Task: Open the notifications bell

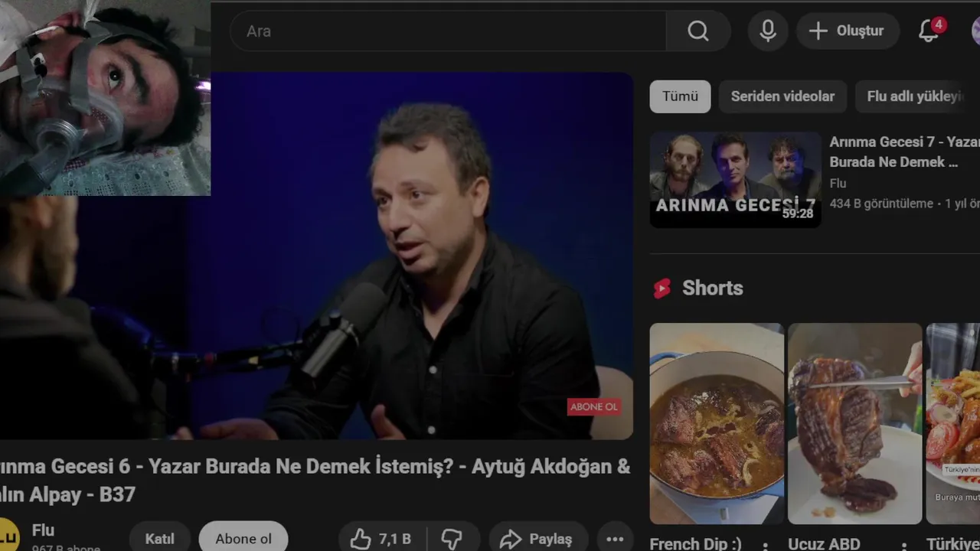Action: coord(929,31)
